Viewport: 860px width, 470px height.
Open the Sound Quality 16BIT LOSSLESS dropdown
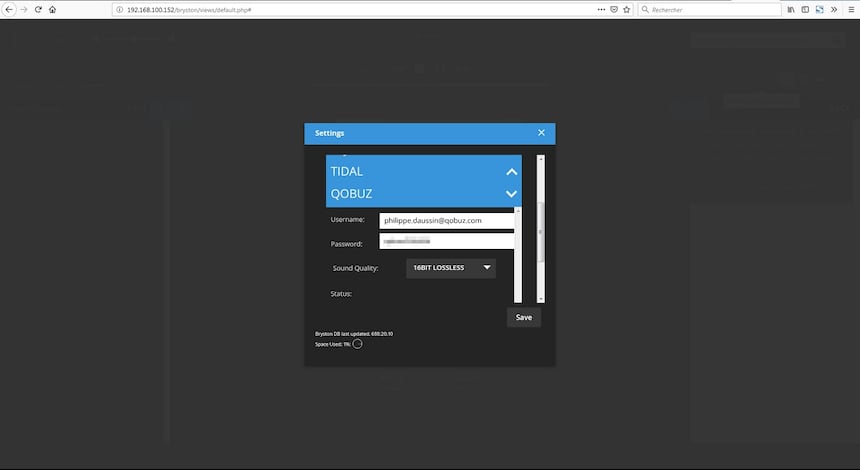click(x=451, y=268)
